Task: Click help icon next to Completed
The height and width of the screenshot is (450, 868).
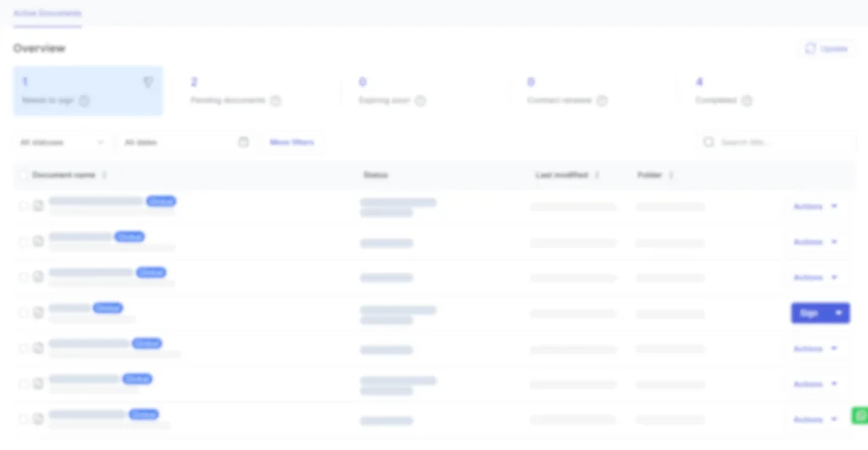Action: click(x=747, y=101)
